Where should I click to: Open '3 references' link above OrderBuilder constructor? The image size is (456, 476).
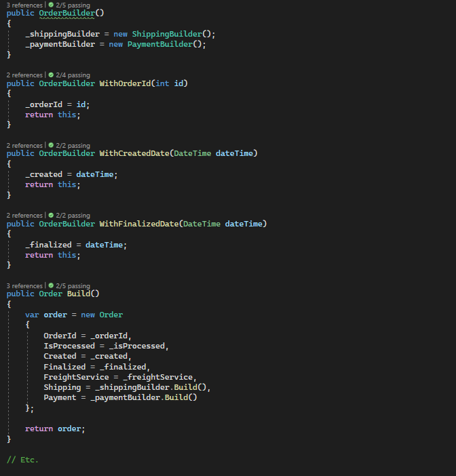pos(24,5)
